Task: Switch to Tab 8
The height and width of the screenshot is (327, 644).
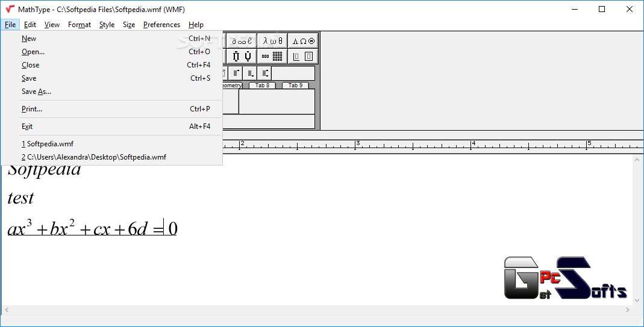Action: click(262, 86)
